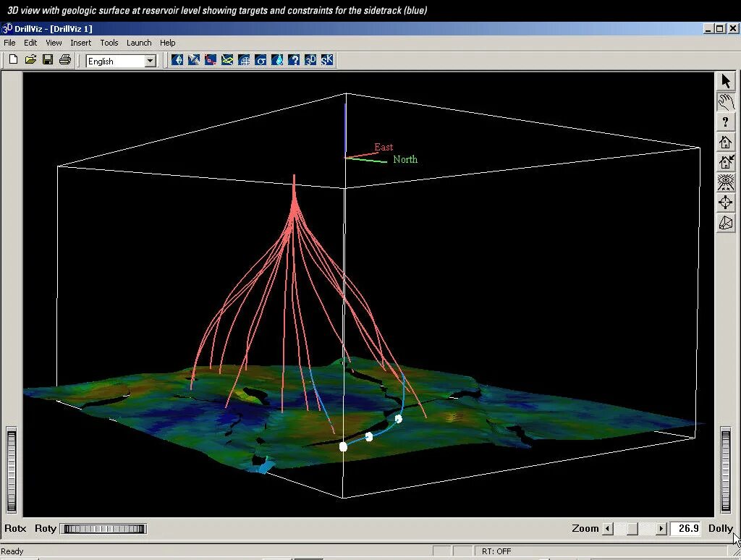This screenshot has width=741, height=560.
Task: Click the diagonal arrow toolbar icon
Action: (x=194, y=60)
